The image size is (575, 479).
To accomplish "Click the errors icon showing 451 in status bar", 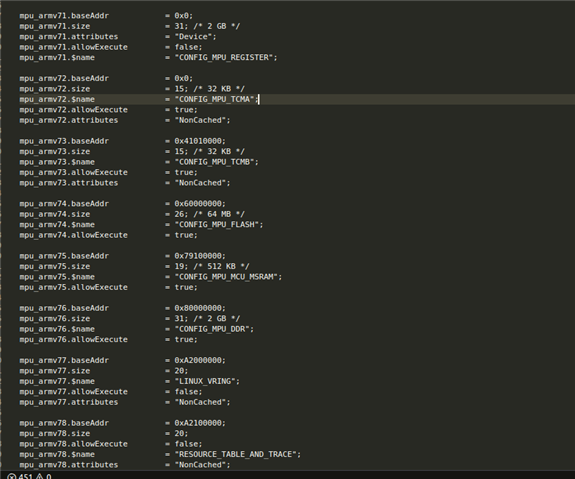I will coord(12,477).
